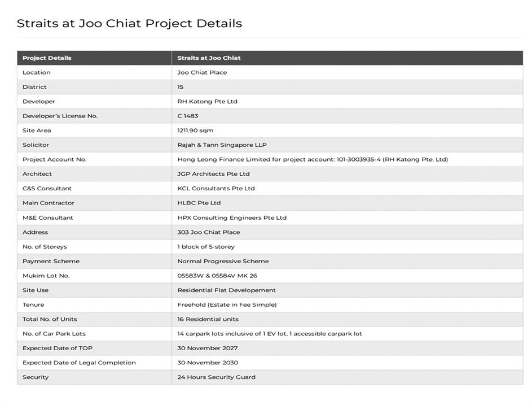Click the 'Straits at Joo Chiat' column header

coord(209,58)
